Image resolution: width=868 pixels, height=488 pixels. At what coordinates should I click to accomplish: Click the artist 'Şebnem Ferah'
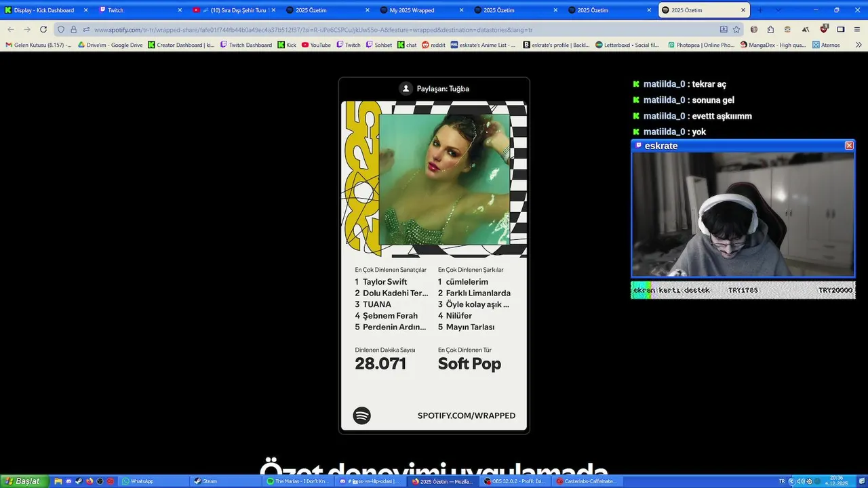coord(390,316)
